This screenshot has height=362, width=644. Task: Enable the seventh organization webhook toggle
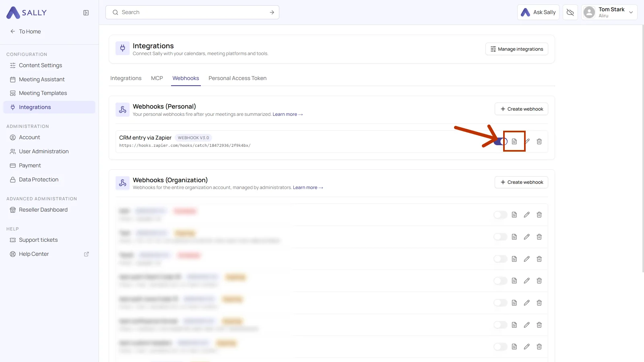(500, 347)
